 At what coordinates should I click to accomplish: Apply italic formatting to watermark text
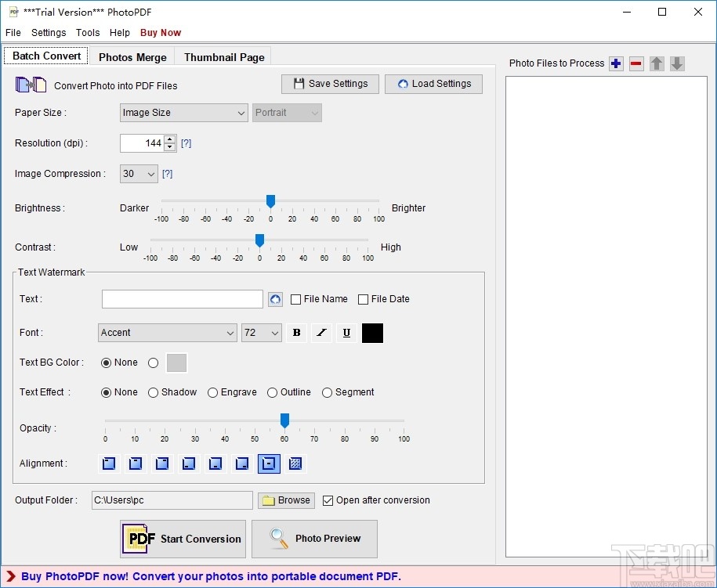321,333
